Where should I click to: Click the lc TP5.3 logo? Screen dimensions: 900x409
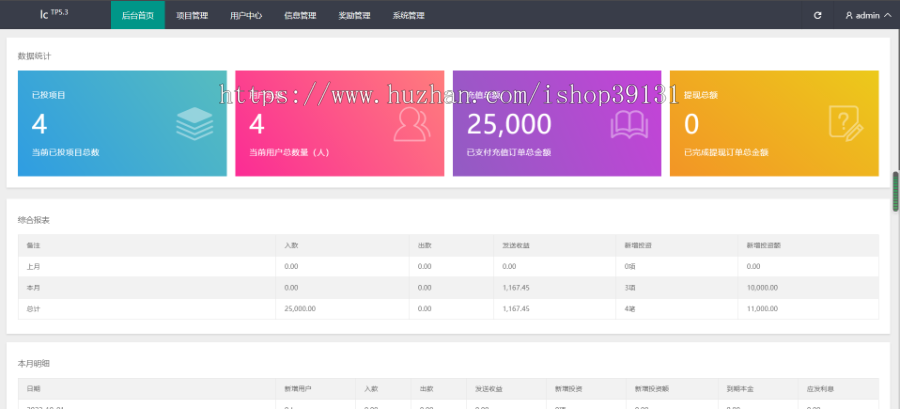point(54,14)
